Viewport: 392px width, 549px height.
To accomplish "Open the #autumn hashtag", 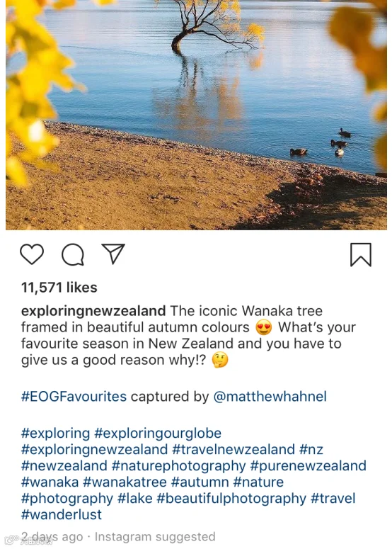I will pyautogui.click(x=200, y=482).
